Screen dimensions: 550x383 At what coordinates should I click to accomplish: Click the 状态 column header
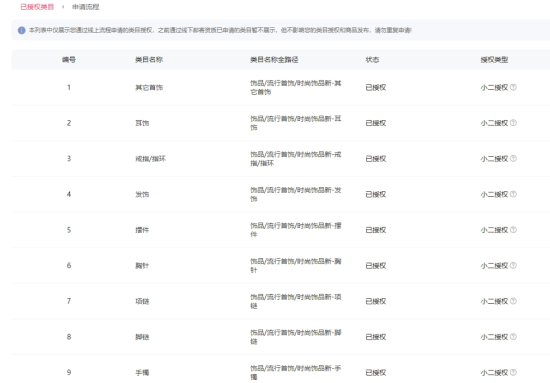click(372, 60)
